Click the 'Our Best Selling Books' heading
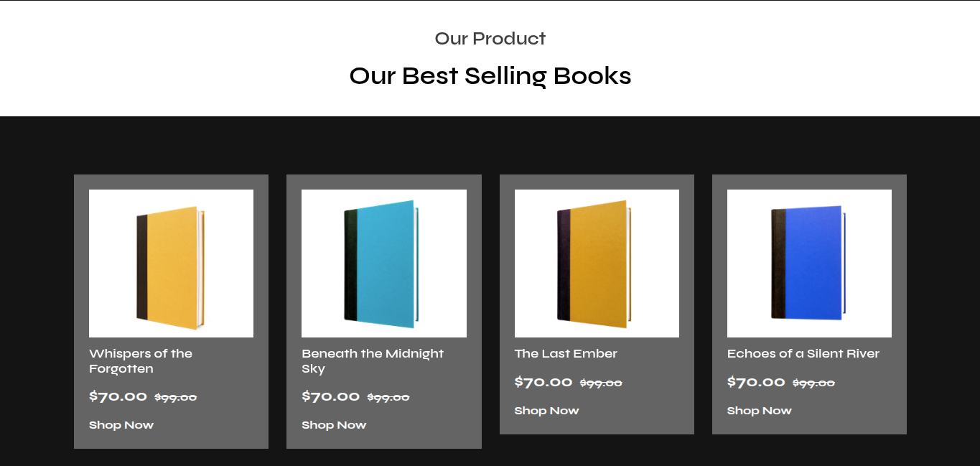Screen dimensions: 980x466 (490, 75)
